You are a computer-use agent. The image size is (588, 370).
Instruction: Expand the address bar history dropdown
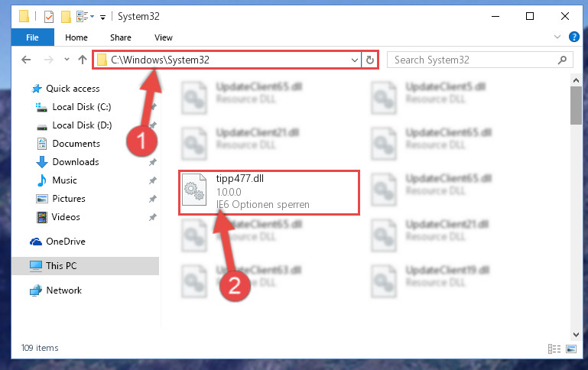pos(354,60)
